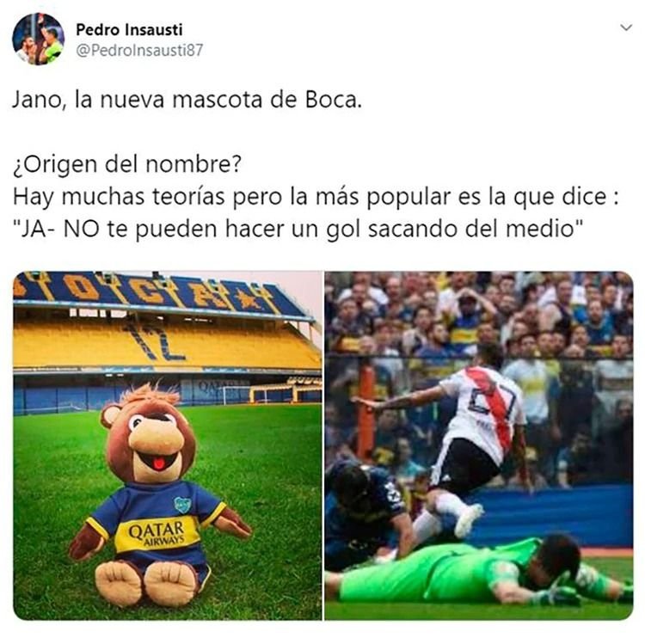Open the River player goal photo
Screen dimensions: 645x644
click(x=479, y=445)
